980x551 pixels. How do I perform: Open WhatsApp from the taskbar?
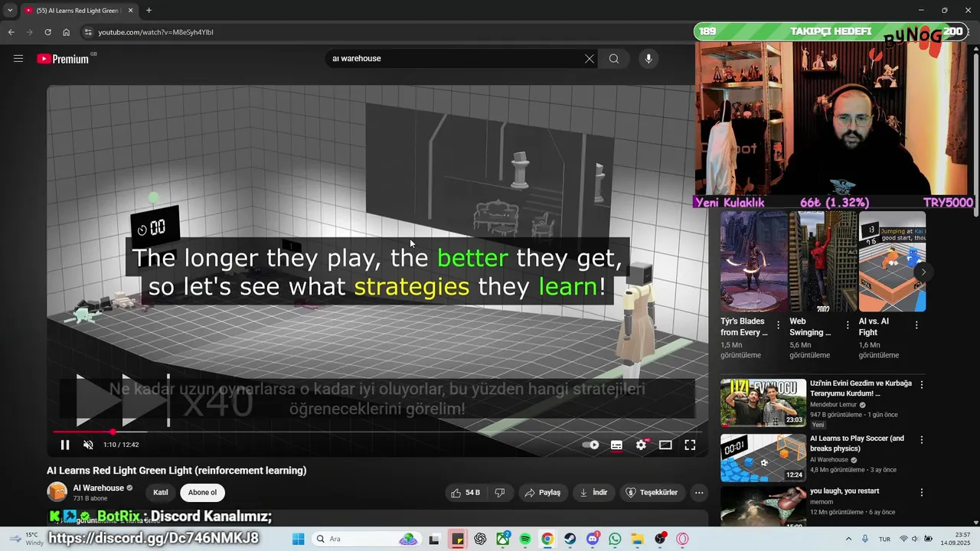[x=615, y=540]
